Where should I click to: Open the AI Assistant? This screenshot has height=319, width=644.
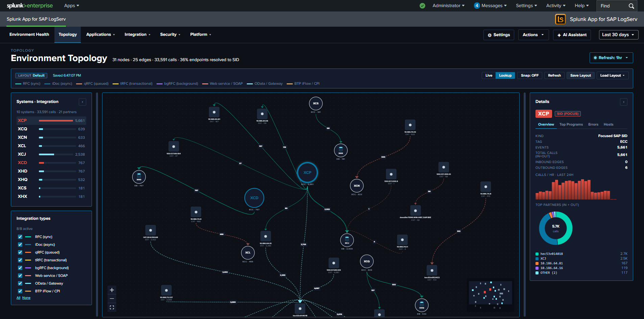572,35
